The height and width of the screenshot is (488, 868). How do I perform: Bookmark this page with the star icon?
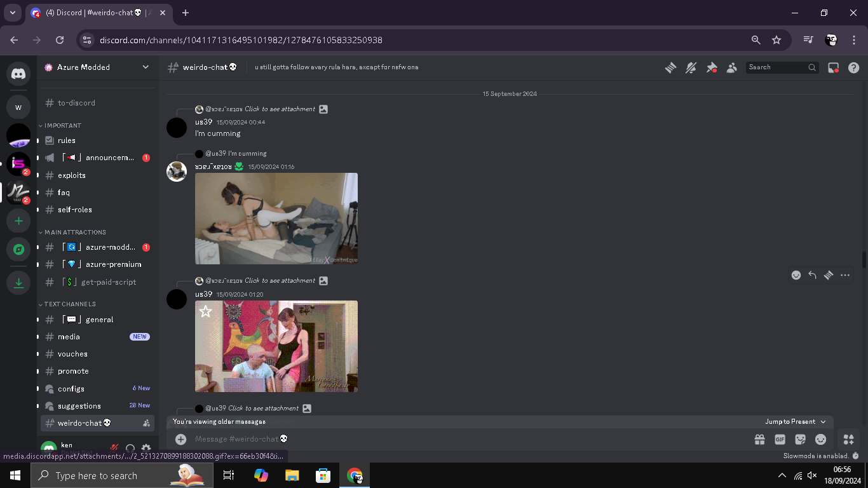776,39
